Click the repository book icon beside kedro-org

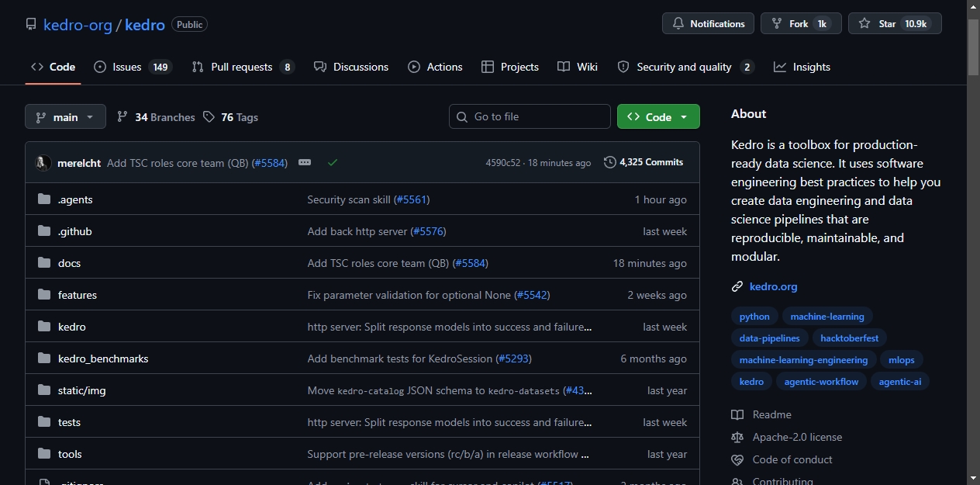click(x=31, y=25)
